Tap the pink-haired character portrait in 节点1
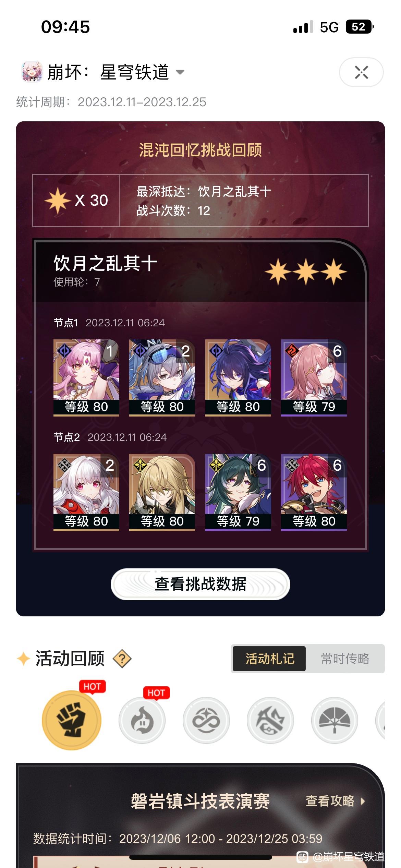Screen dimensions: 401x868 [x=86, y=377]
